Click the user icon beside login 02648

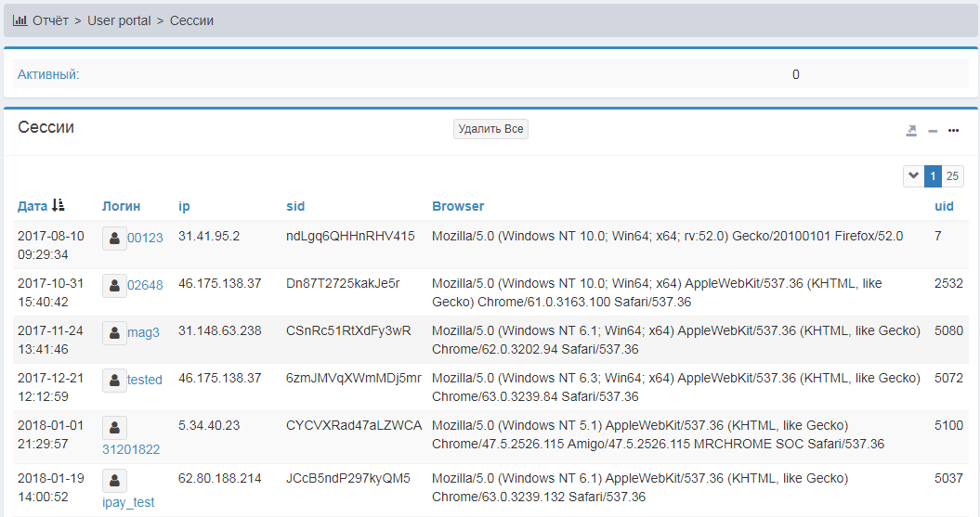coord(114,286)
